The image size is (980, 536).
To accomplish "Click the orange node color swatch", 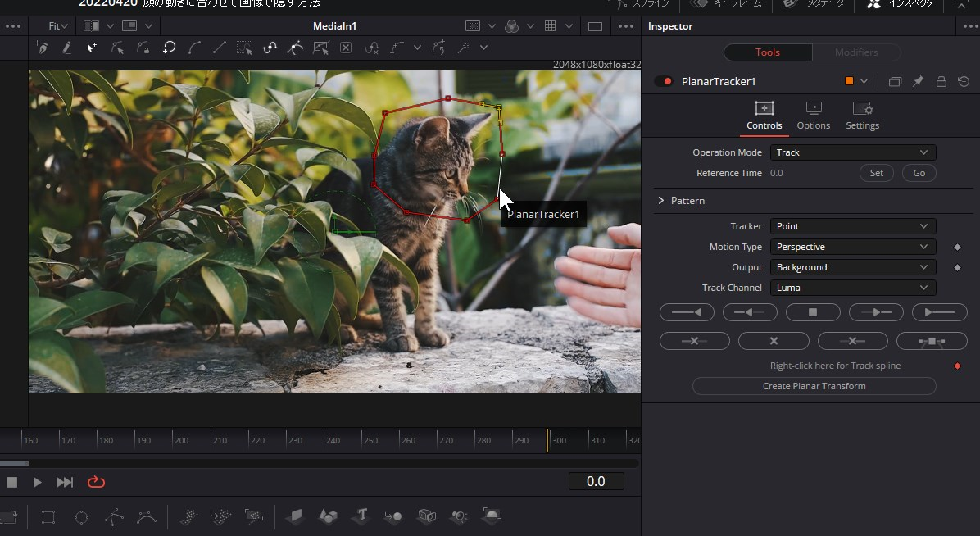I will pyautogui.click(x=849, y=81).
